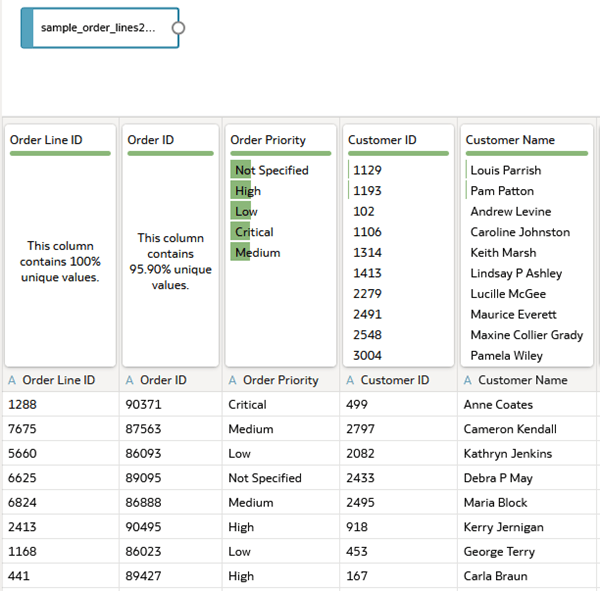This screenshot has width=600, height=591.
Task: Click Customer ID cell 2495
Action: (x=398, y=502)
